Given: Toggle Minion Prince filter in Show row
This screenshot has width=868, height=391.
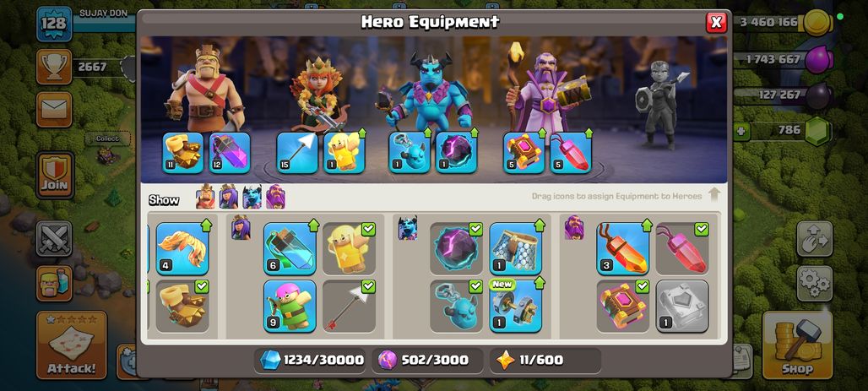Looking at the screenshot, I should pos(252,197).
